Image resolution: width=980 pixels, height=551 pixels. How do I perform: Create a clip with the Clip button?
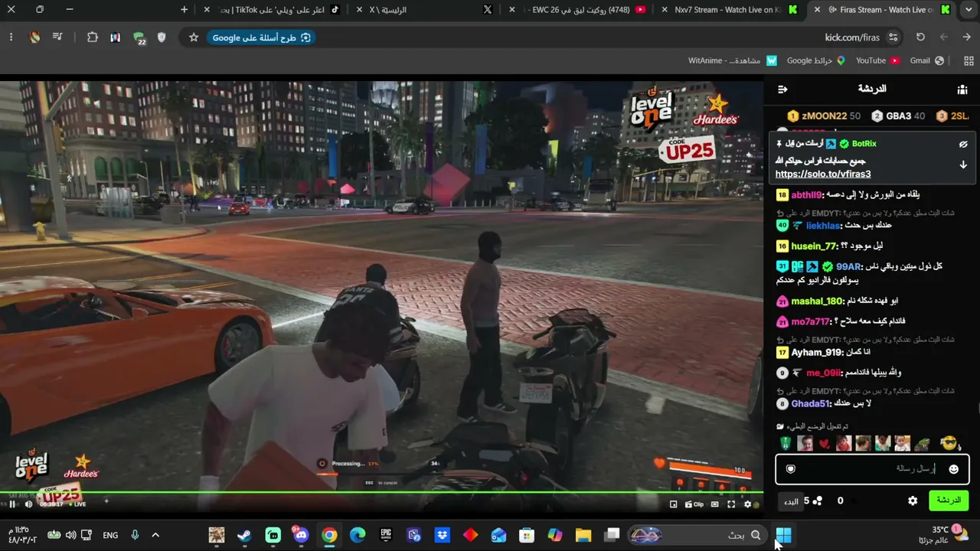pyautogui.click(x=694, y=504)
